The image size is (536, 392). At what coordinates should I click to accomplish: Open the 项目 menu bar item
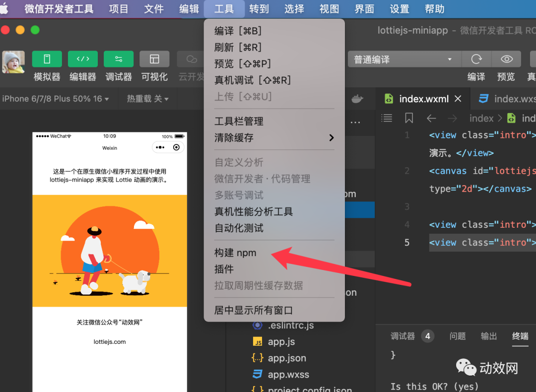[x=119, y=9]
